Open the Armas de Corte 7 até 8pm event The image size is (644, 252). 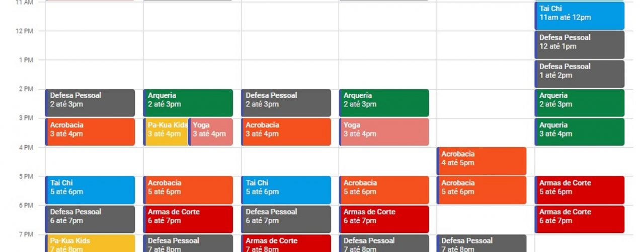[x=286, y=243]
